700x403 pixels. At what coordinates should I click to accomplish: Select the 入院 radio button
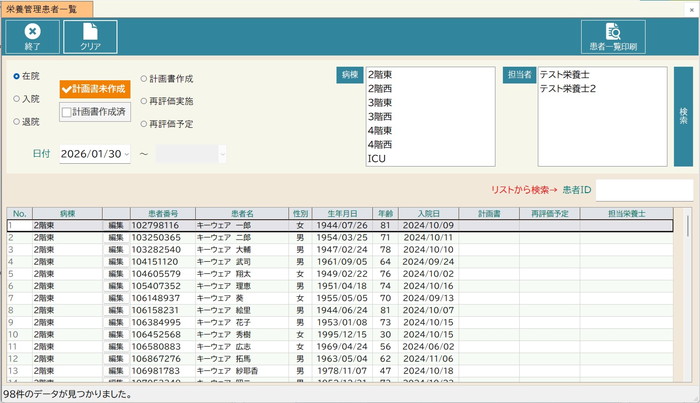coord(17,98)
